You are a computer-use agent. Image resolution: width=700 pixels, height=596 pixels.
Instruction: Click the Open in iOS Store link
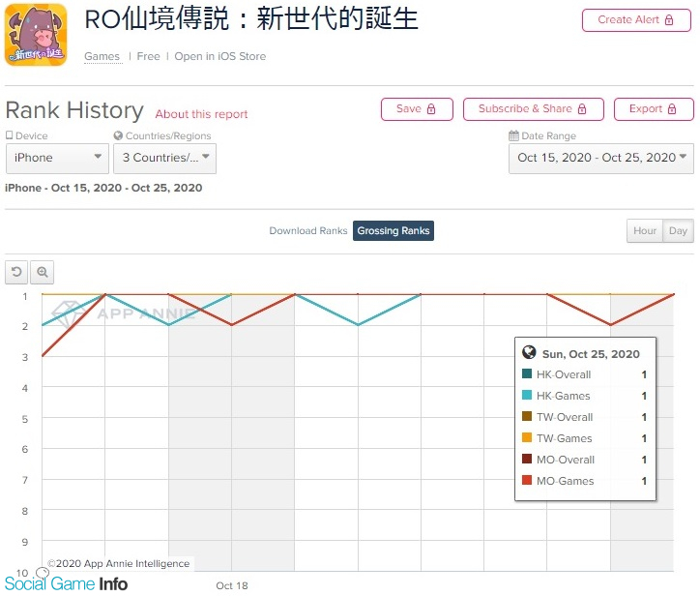pos(220,57)
